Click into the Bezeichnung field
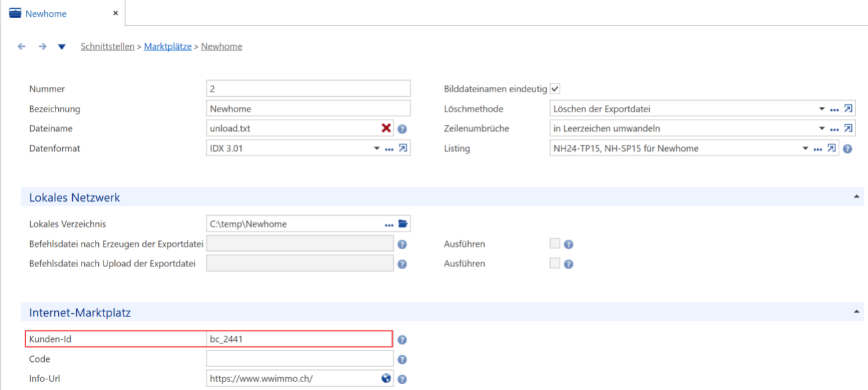 pos(308,108)
